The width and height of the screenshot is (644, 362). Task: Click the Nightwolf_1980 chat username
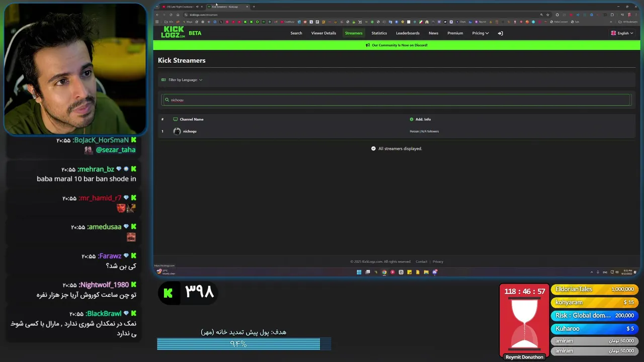click(104, 285)
